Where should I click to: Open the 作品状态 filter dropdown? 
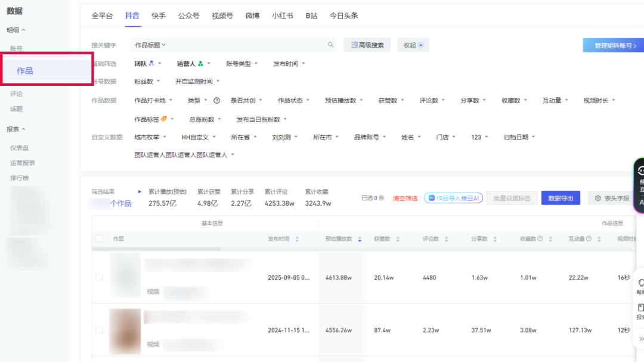(x=294, y=101)
